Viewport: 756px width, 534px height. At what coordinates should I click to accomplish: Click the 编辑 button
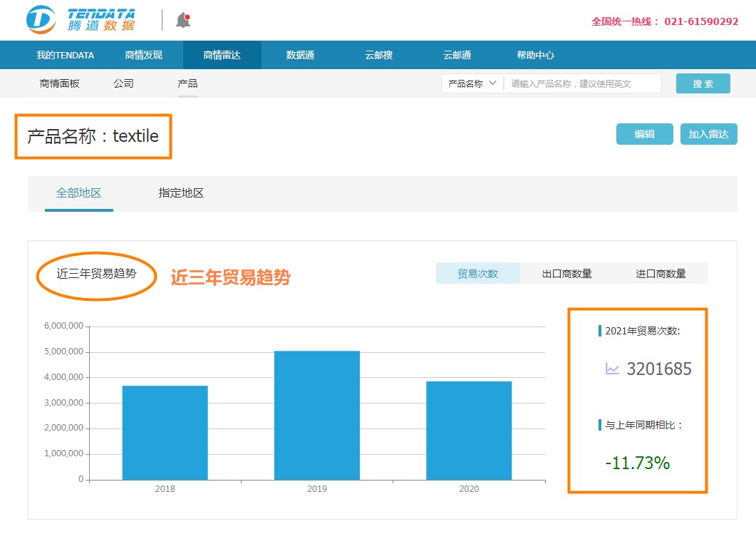[x=645, y=134]
